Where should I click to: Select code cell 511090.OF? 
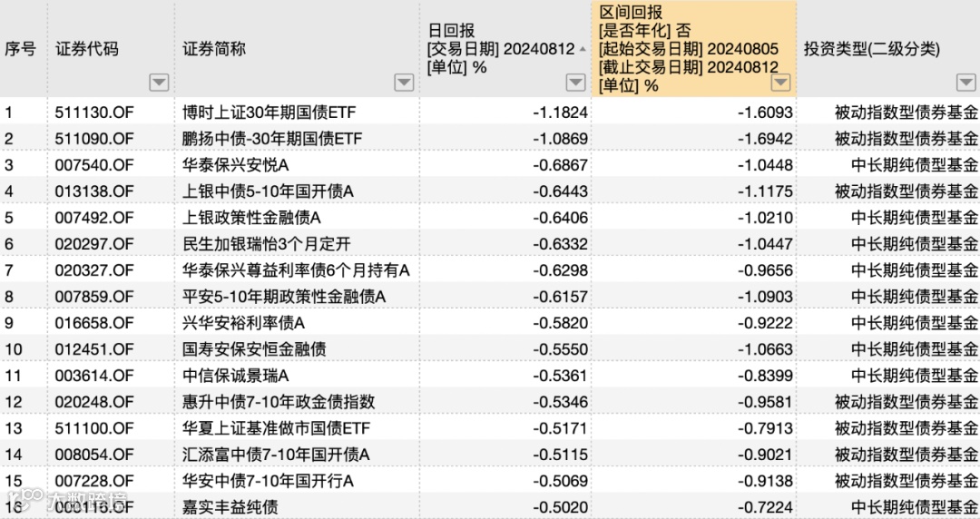(x=94, y=139)
